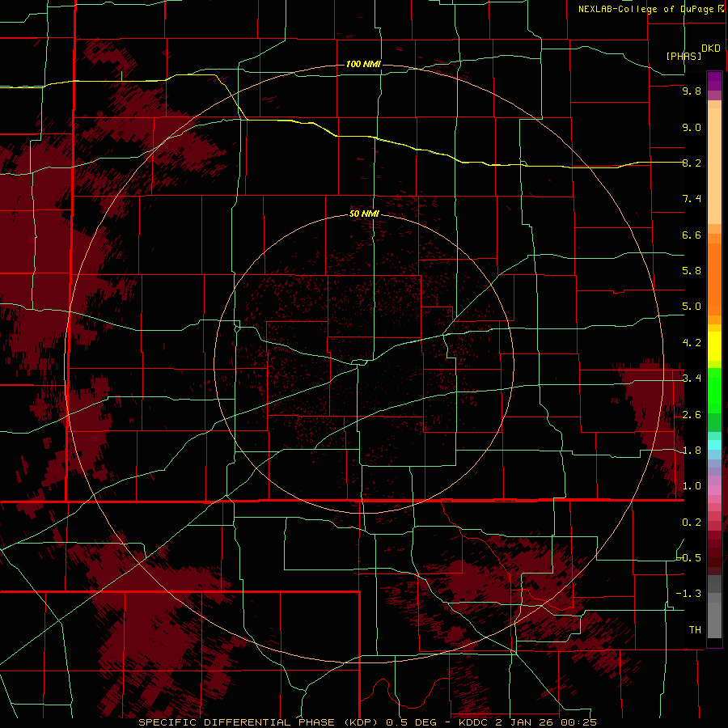Click the 5.0 value on the scale
The height and width of the screenshot is (728, 728).
click(692, 307)
